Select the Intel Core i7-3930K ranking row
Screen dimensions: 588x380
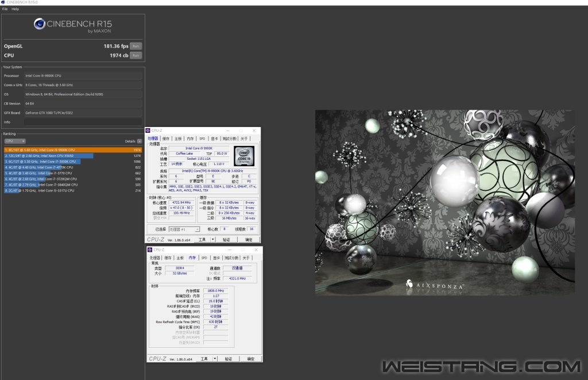73,162
